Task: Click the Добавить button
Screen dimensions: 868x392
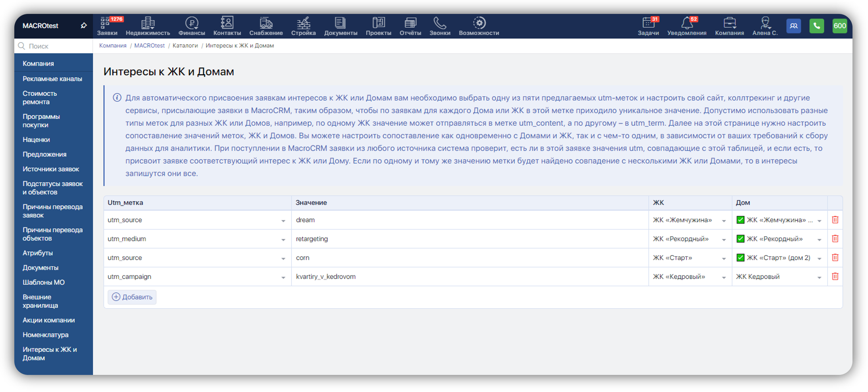Action: [x=132, y=297]
